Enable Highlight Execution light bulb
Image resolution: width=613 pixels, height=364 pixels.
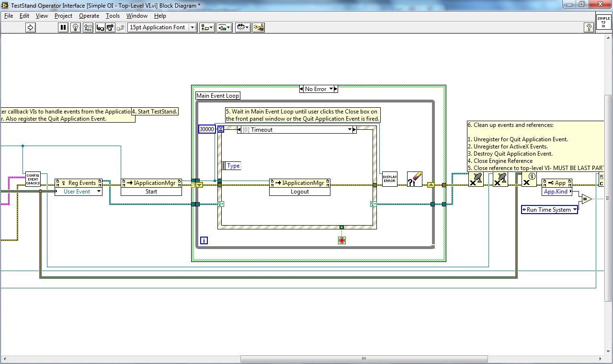(x=75, y=27)
